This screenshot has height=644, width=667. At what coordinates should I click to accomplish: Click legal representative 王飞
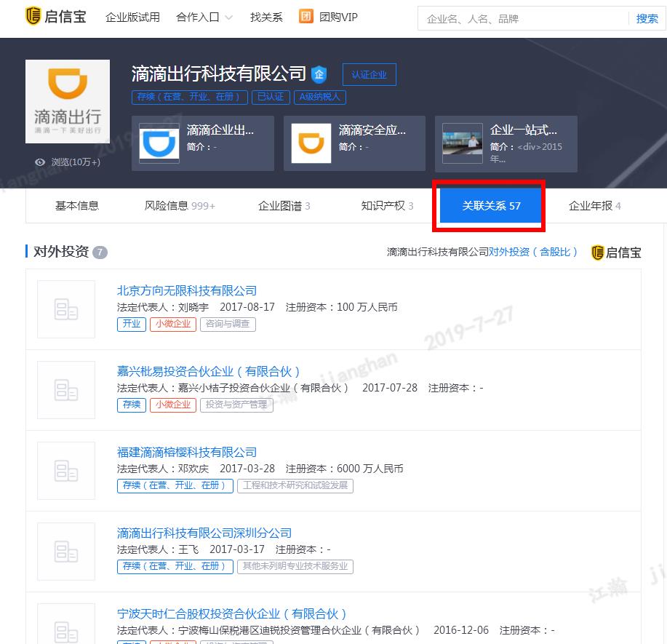tap(188, 549)
